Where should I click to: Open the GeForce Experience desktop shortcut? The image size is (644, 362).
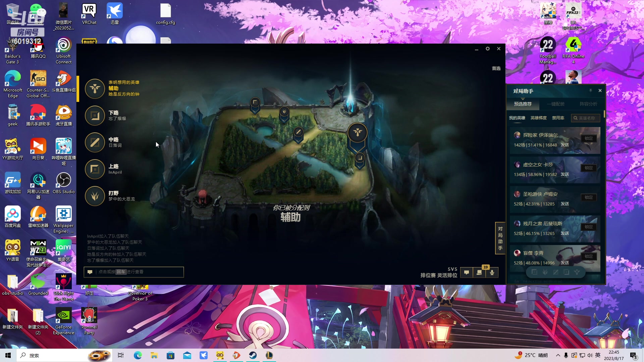pyautogui.click(x=64, y=321)
